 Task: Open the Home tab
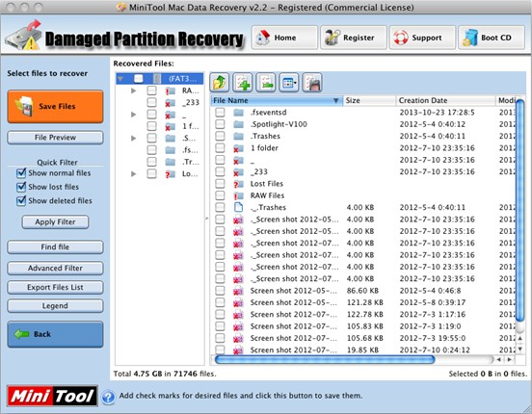pyautogui.click(x=284, y=38)
